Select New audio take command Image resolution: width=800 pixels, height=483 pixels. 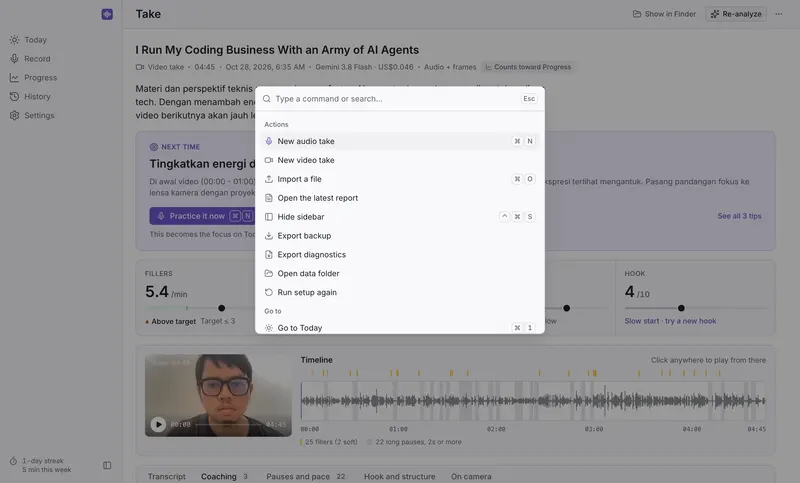(x=399, y=141)
